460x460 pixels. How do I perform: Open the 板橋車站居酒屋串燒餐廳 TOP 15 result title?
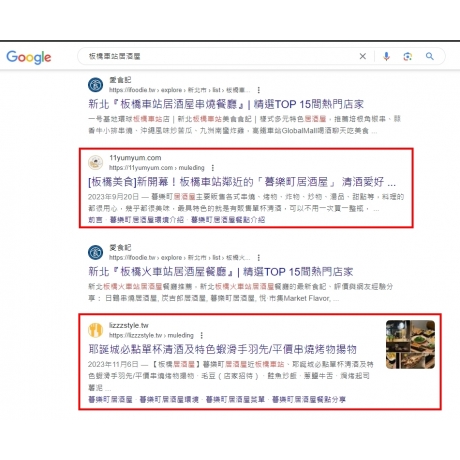(226, 104)
